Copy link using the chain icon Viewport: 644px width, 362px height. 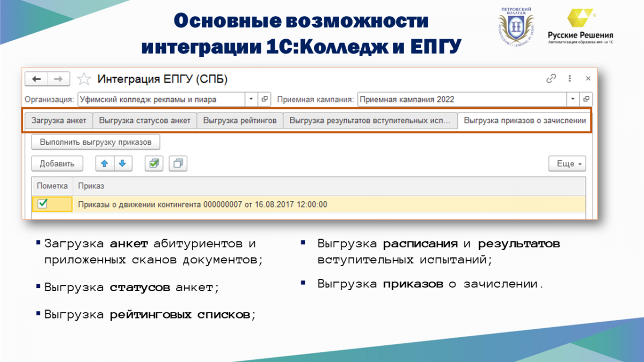coord(551,79)
